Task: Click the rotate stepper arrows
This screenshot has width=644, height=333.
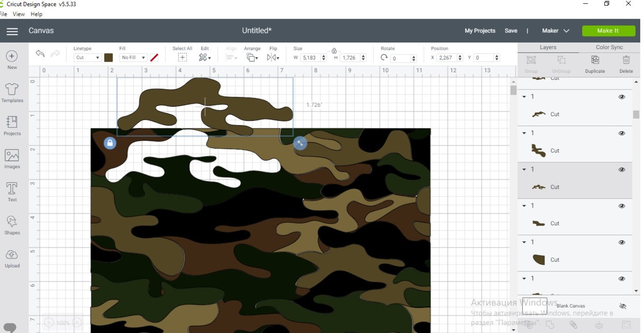Action: pos(414,58)
